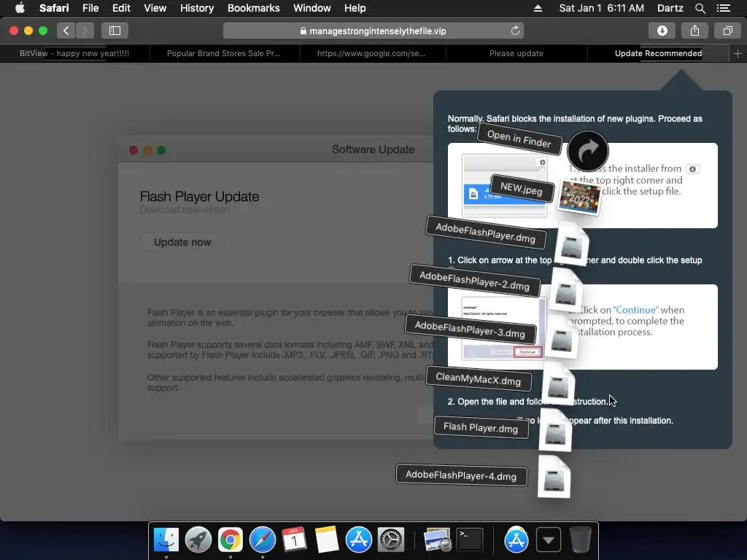
Task: Click the date and time in menu bar
Action: (x=601, y=8)
